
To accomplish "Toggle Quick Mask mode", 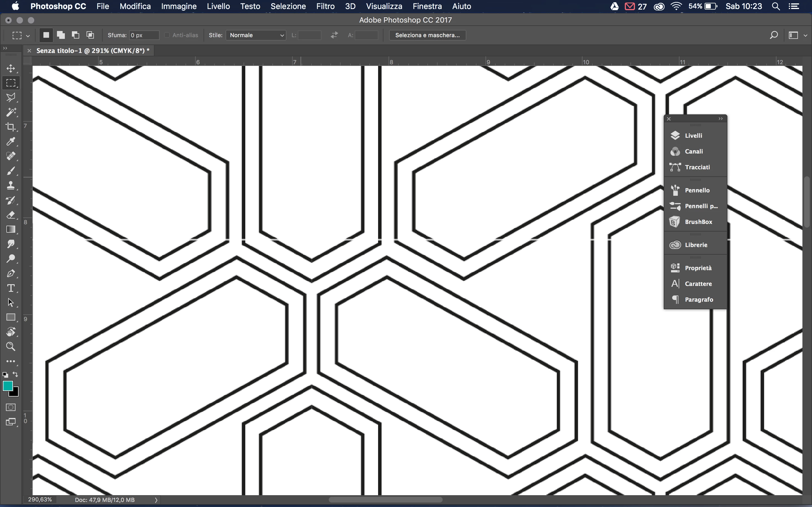I will pyautogui.click(x=11, y=407).
